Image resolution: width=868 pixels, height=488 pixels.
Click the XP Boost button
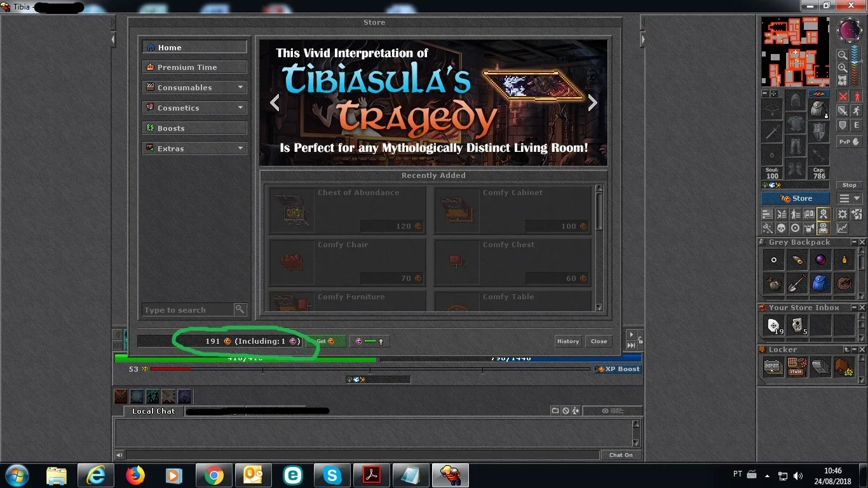click(x=618, y=369)
